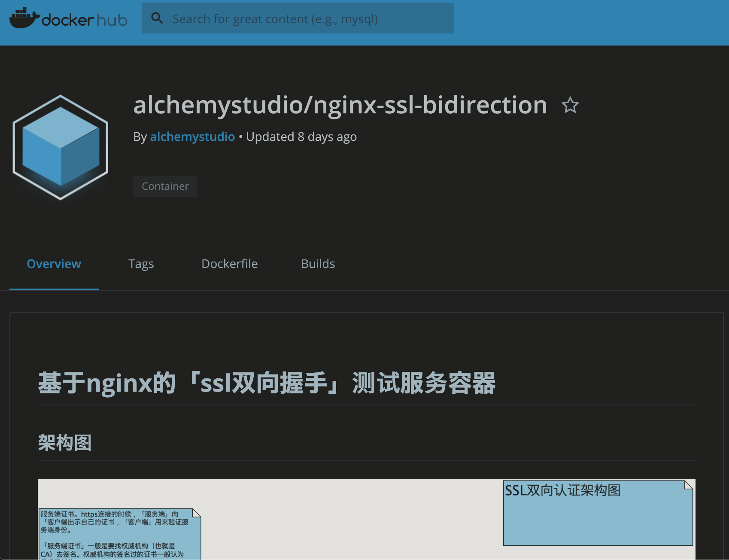This screenshot has height=560, width=729.
Task: Click the blue cube repository icon
Action: coord(61,147)
